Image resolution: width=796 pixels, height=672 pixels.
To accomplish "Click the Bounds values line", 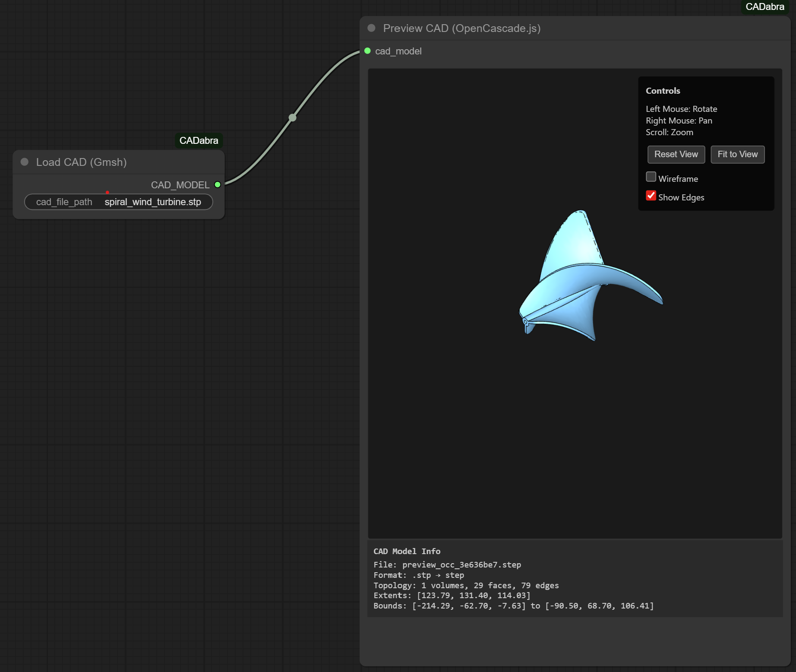I will [514, 605].
